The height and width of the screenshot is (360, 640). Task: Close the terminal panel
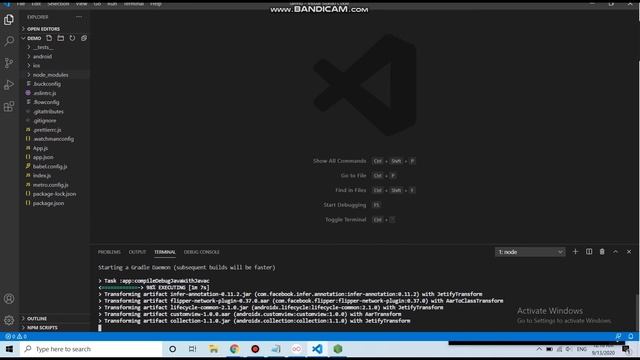(629, 252)
